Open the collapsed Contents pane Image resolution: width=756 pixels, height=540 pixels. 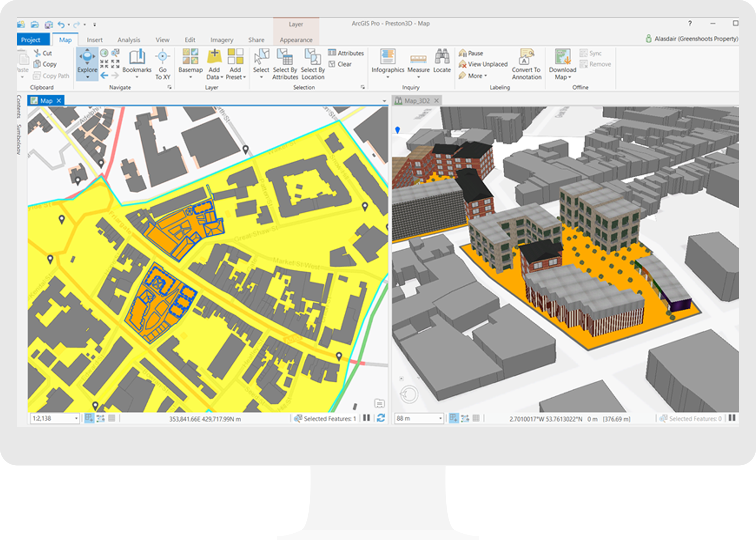click(19, 106)
